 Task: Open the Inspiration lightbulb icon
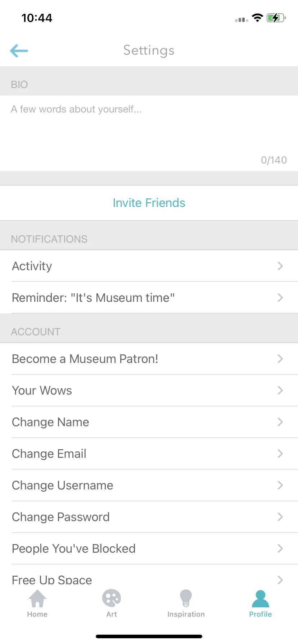[186, 598]
